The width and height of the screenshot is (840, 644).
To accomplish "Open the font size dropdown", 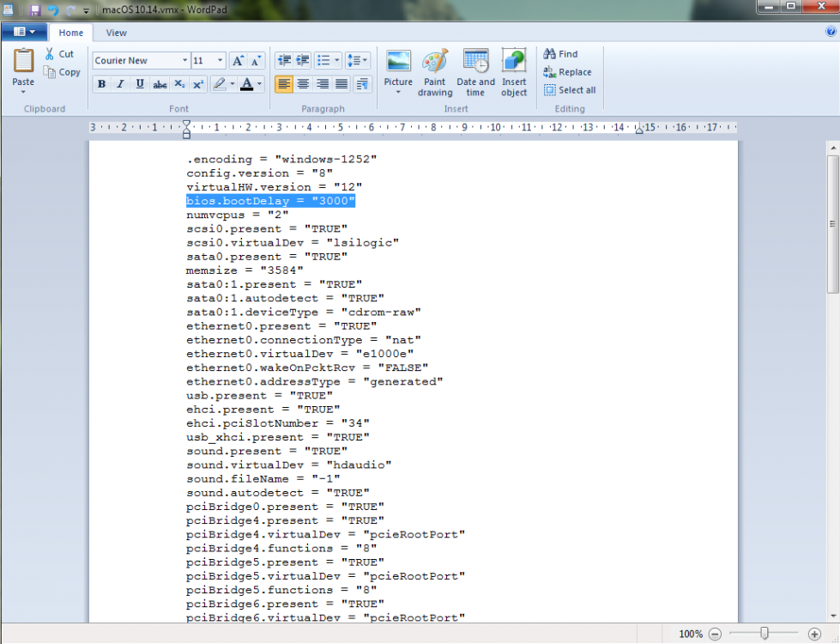I will 220,60.
